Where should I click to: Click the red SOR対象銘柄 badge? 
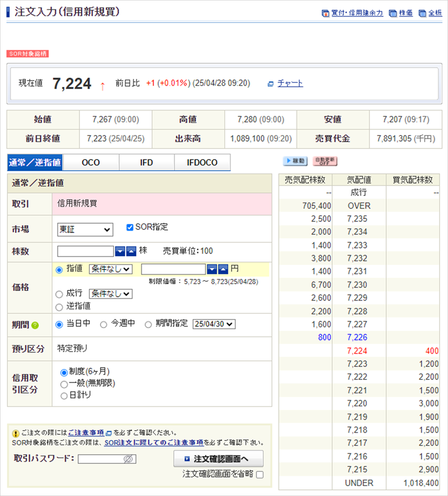(x=27, y=54)
